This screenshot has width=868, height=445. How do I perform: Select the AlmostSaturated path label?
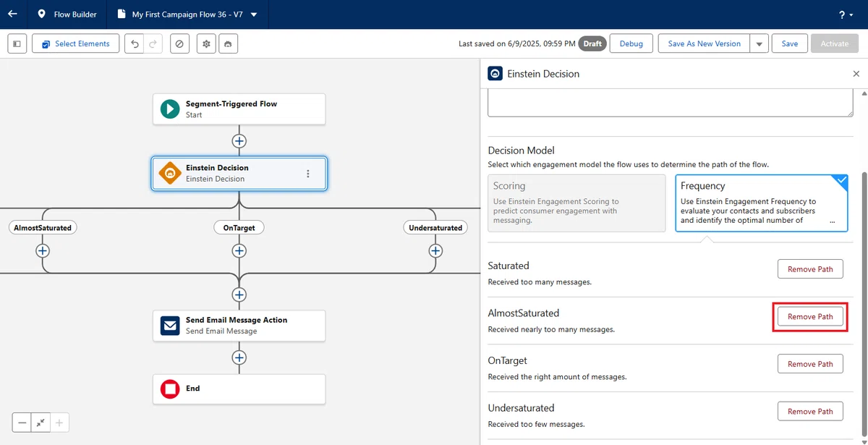point(43,228)
